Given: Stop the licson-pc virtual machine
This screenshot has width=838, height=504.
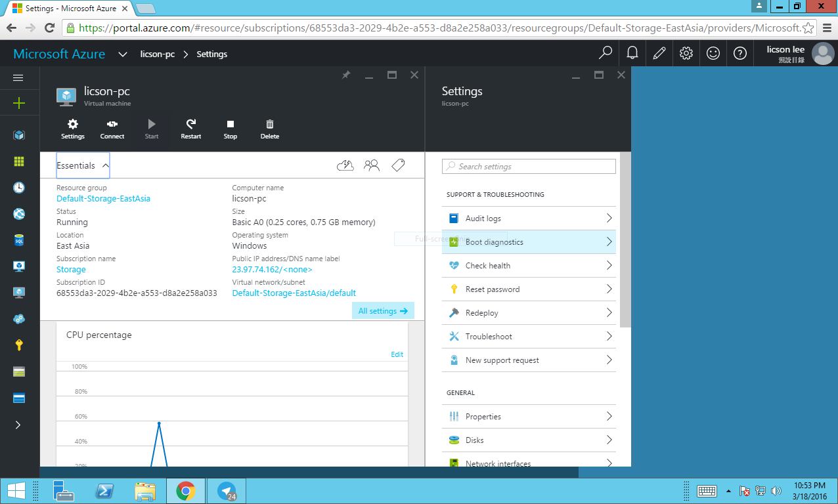Looking at the screenshot, I should pyautogui.click(x=231, y=129).
